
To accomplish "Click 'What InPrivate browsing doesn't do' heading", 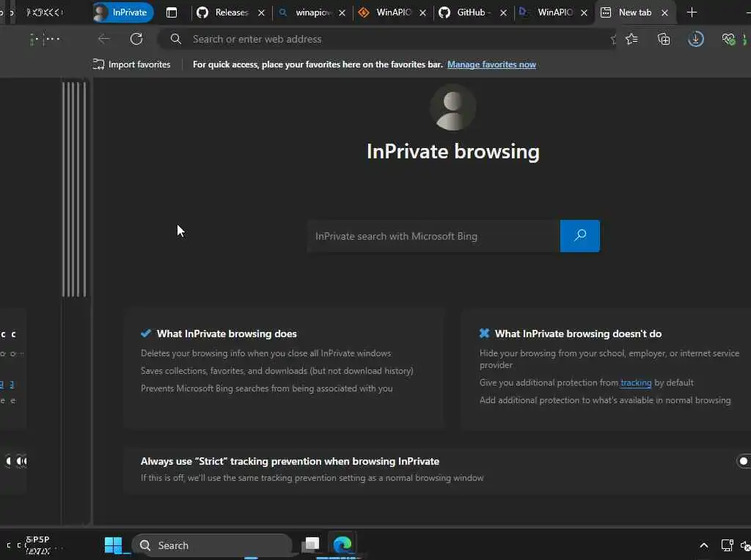I will [578, 334].
